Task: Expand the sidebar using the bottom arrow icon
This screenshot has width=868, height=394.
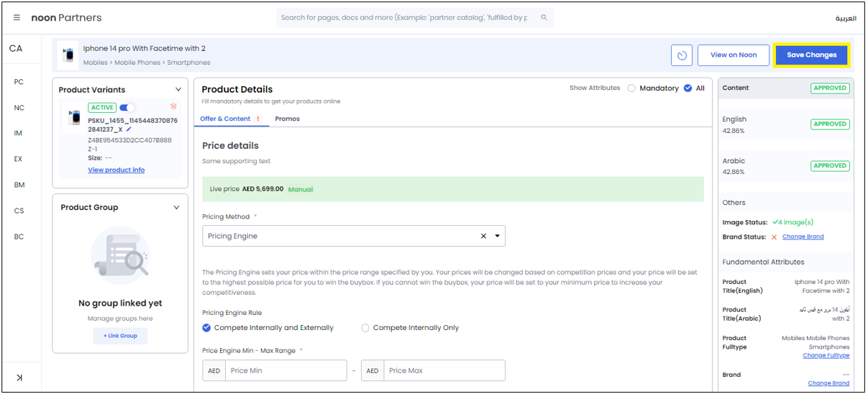Action: click(x=19, y=377)
